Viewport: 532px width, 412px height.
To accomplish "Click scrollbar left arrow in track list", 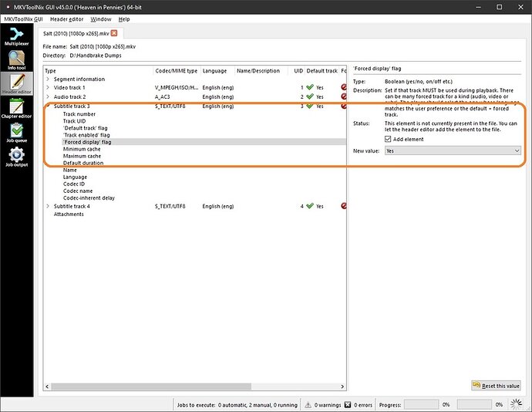I will pos(47,387).
